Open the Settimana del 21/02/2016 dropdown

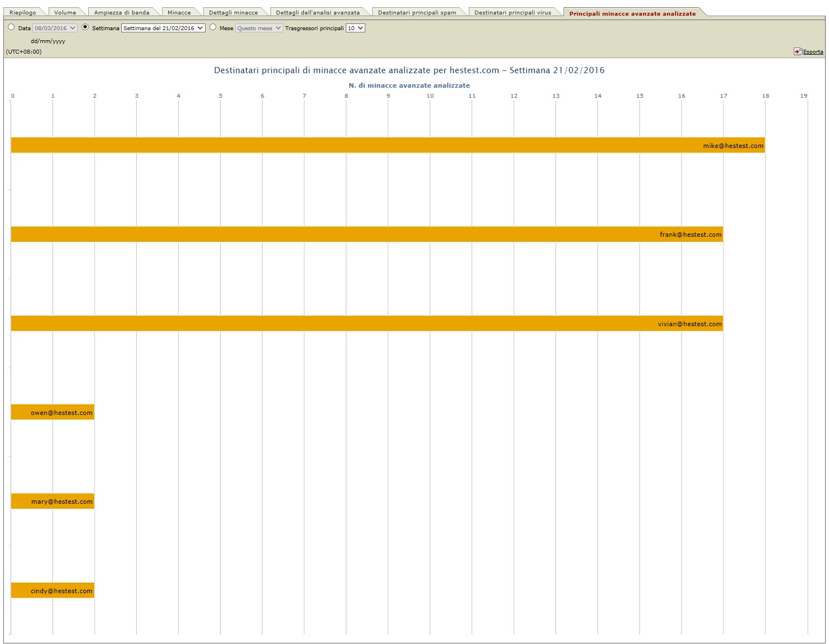click(x=163, y=28)
